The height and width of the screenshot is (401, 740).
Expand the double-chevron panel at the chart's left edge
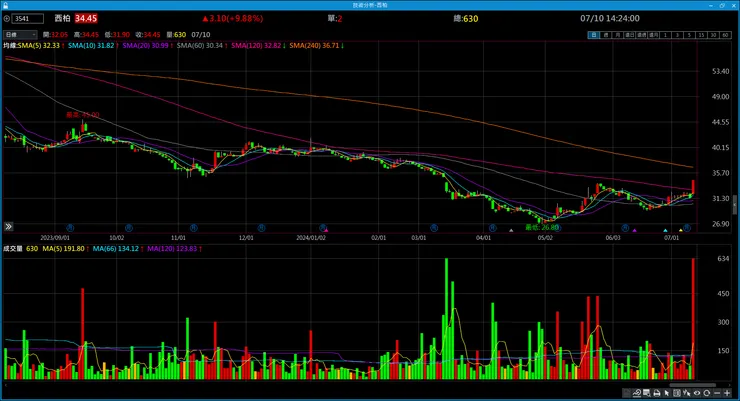[8, 226]
